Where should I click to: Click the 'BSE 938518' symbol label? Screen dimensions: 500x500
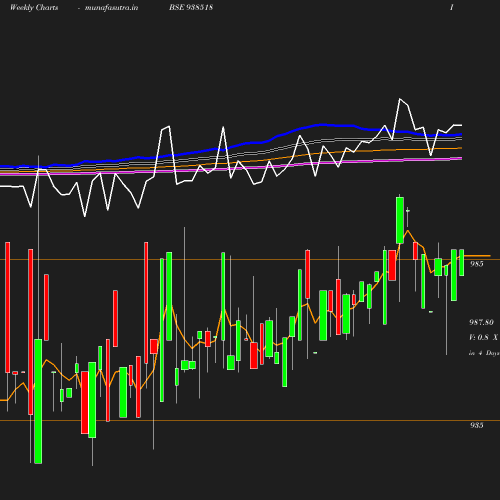coord(191,7)
